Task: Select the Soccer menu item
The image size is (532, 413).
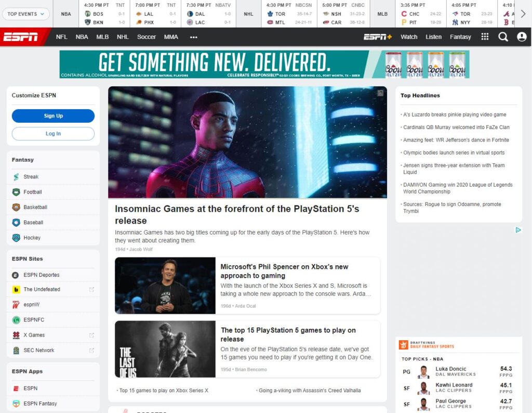Action: pos(147,37)
